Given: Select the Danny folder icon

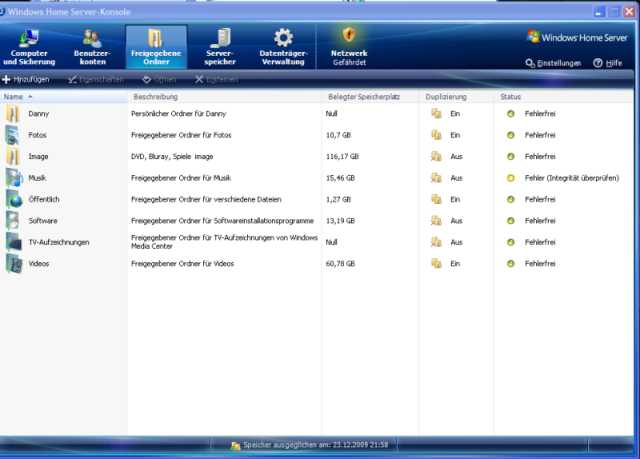Looking at the screenshot, I should tap(13, 114).
